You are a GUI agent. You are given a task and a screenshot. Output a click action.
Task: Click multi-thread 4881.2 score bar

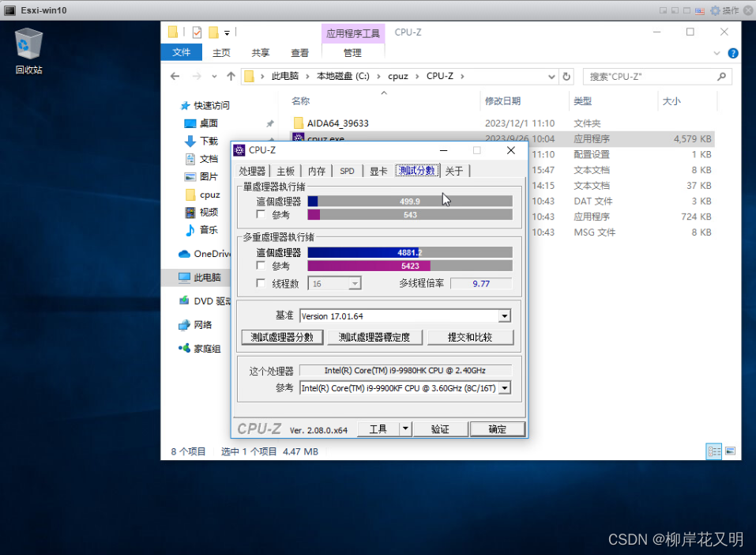tap(410, 252)
